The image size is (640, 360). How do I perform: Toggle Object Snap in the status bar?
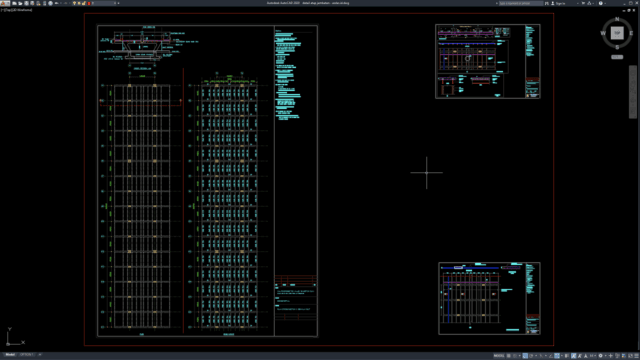coord(557,356)
